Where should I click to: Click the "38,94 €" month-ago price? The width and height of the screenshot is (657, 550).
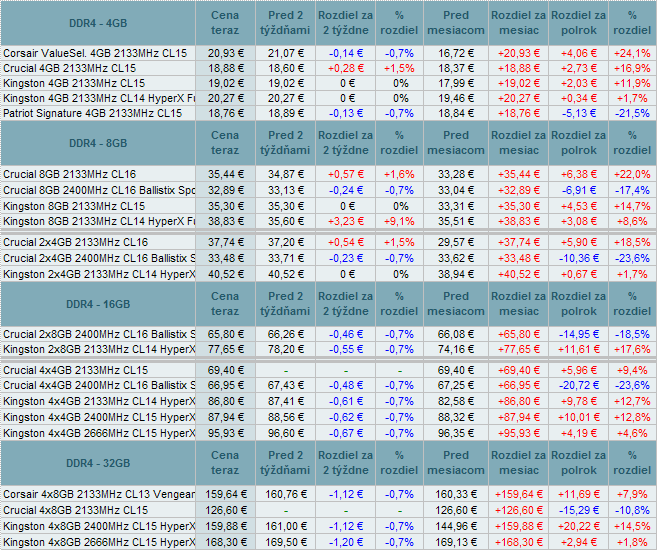[x=456, y=274]
